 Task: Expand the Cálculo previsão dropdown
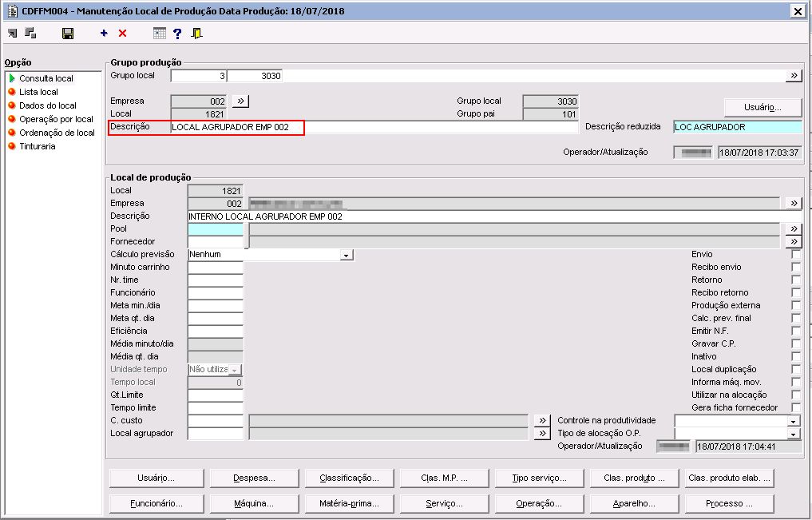[346, 255]
